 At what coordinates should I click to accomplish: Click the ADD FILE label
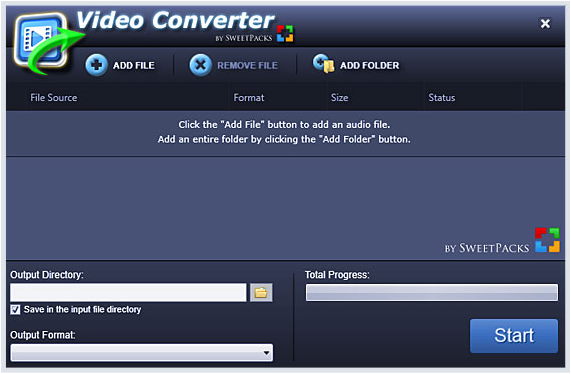(134, 66)
